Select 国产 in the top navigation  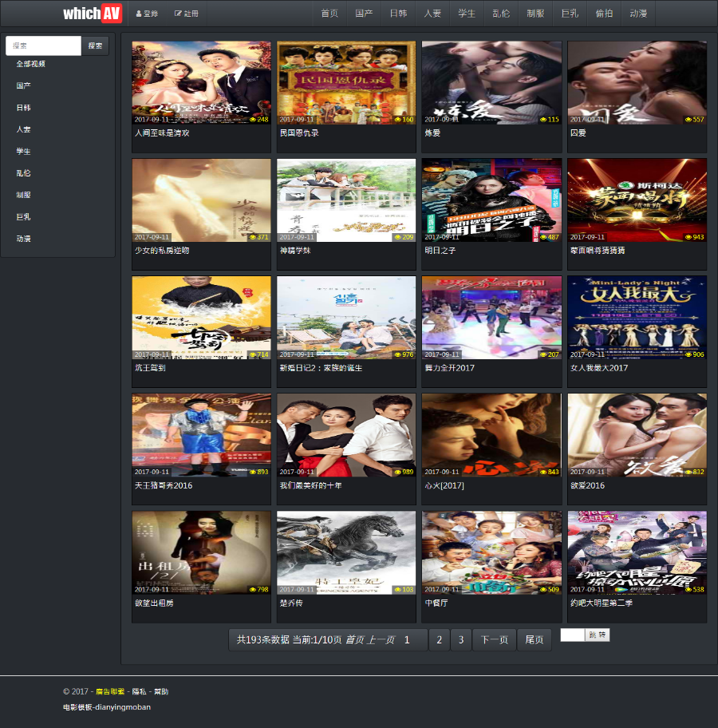pos(364,14)
